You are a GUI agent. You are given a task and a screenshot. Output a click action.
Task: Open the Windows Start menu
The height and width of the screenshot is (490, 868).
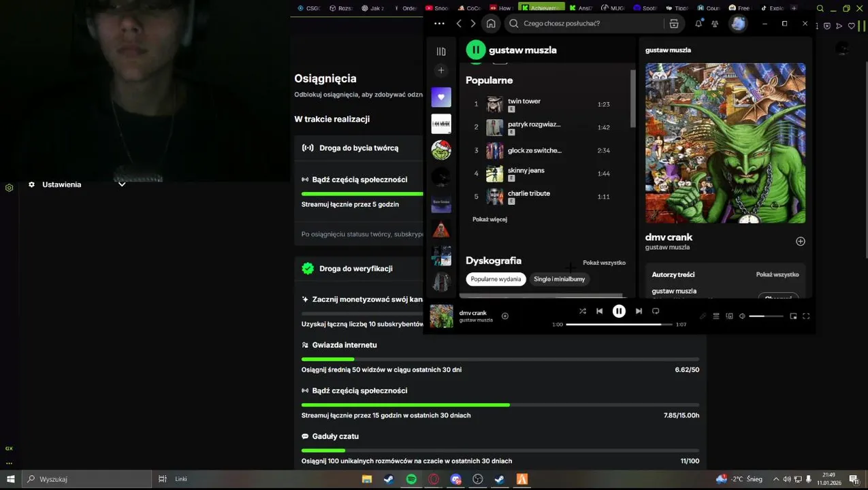[x=10, y=479]
